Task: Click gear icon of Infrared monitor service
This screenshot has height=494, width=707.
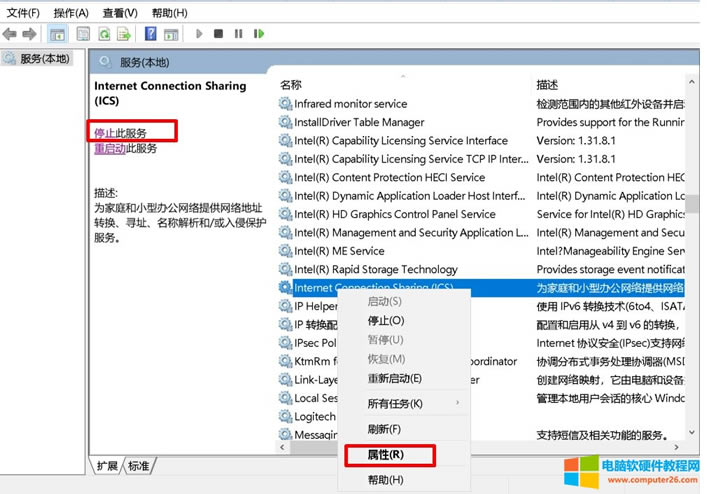Action: click(285, 104)
